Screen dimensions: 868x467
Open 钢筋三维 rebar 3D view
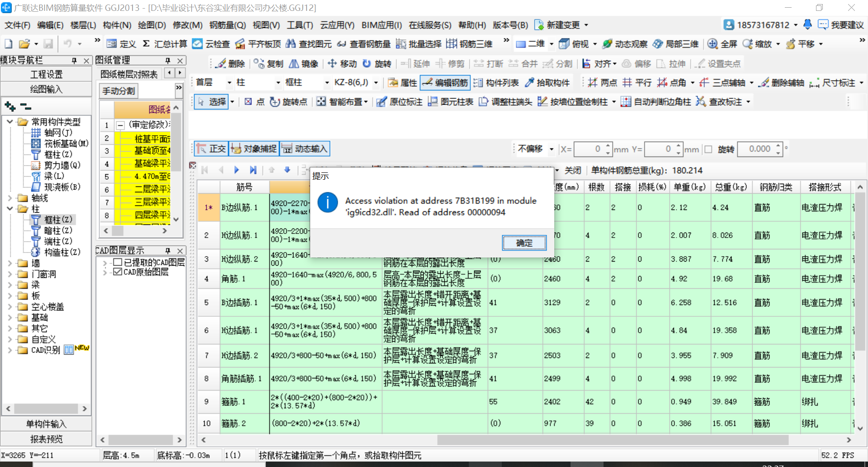pos(469,43)
